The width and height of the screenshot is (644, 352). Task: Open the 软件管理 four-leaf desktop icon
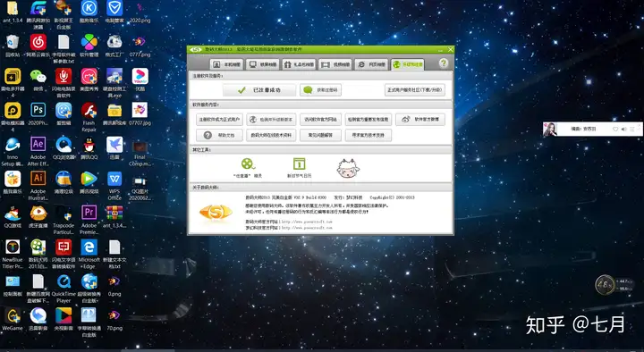(x=89, y=42)
